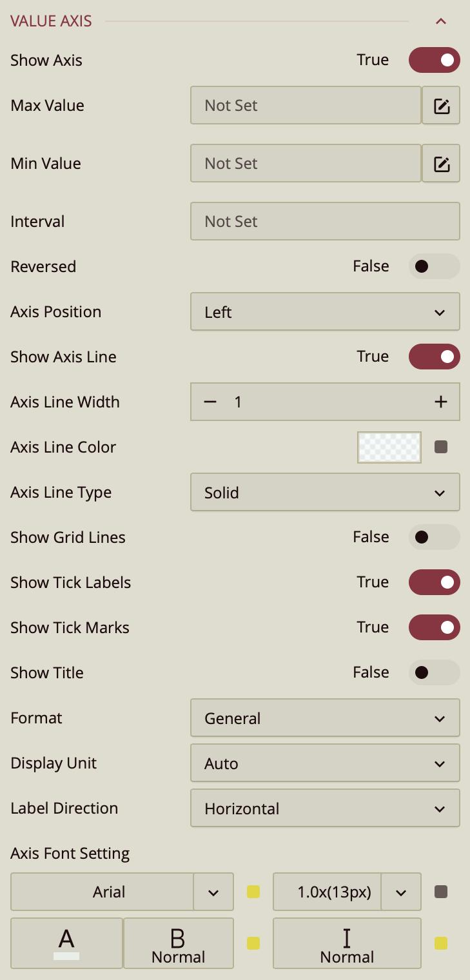Open the Axis Line Color swatch
470x980 pixels.
[x=389, y=447]
